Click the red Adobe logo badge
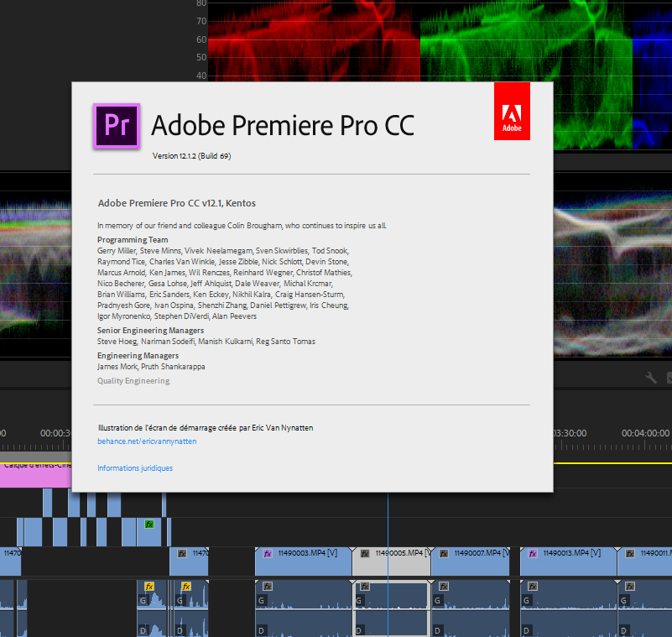Screen dimensions: 672x637 [x=512, y=111]
